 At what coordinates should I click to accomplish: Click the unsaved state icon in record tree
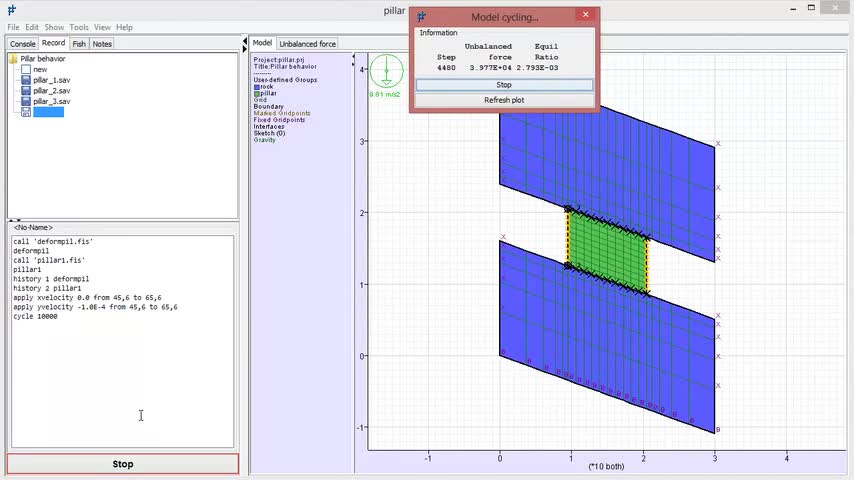(26, 113)
